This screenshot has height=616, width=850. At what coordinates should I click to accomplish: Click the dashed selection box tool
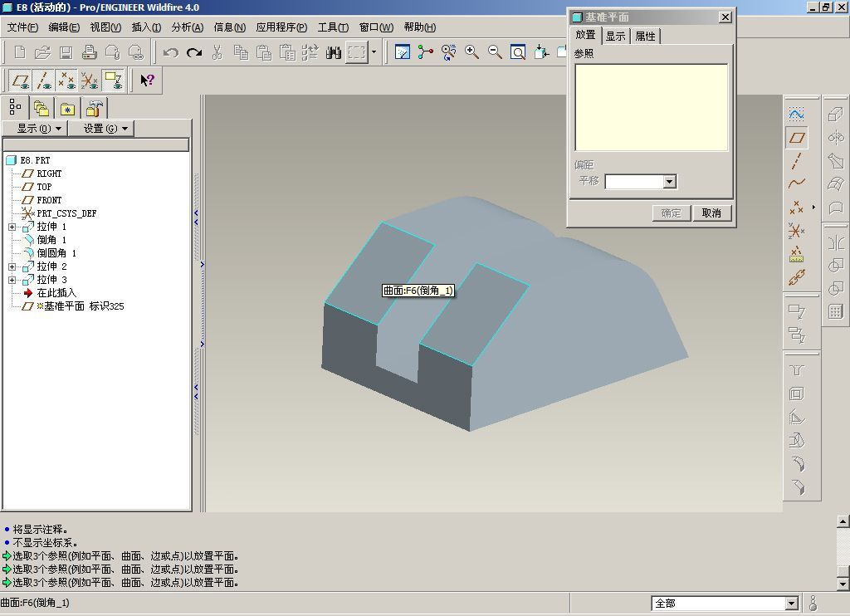pos(357,52)
